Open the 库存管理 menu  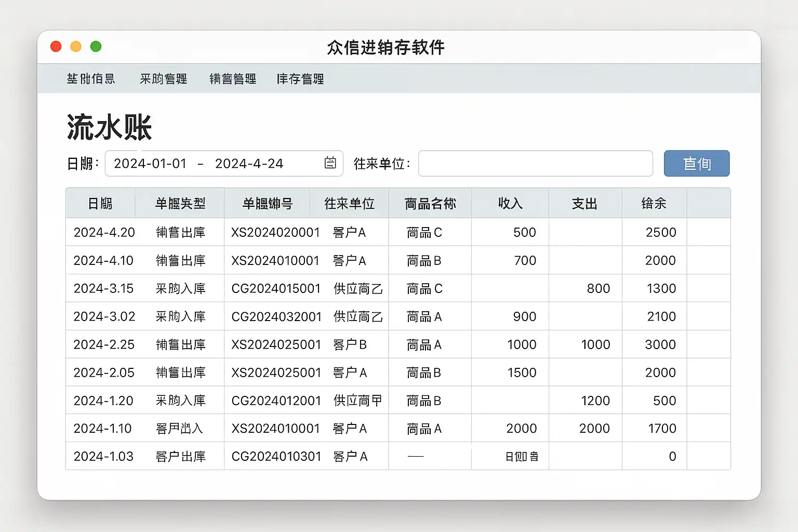300,79
